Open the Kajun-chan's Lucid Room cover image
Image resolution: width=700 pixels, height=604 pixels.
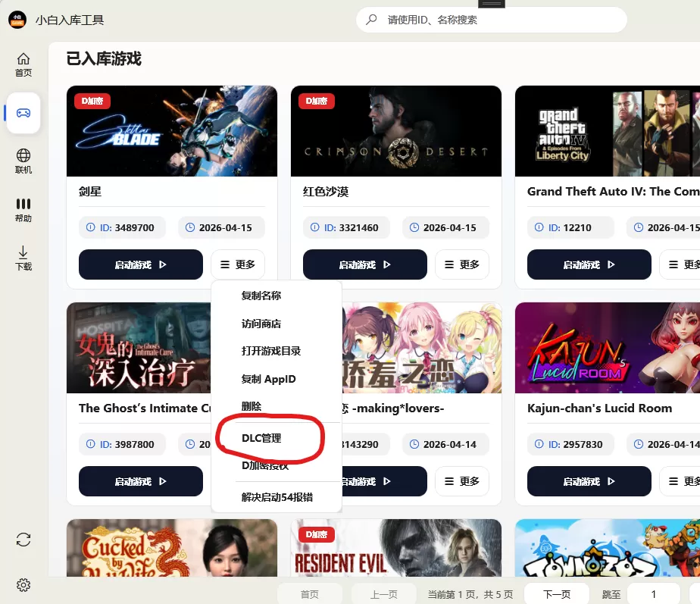[x=608, y=348]
